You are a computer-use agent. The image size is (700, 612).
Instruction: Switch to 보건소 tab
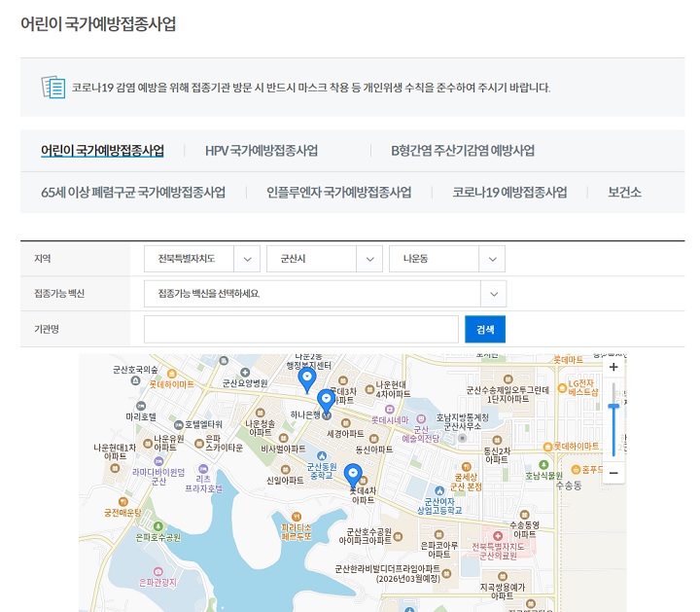[x=624, y=192]
